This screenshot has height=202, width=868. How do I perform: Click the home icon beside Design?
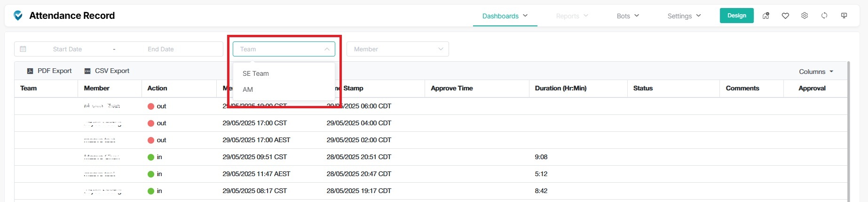tap(765, 16)
